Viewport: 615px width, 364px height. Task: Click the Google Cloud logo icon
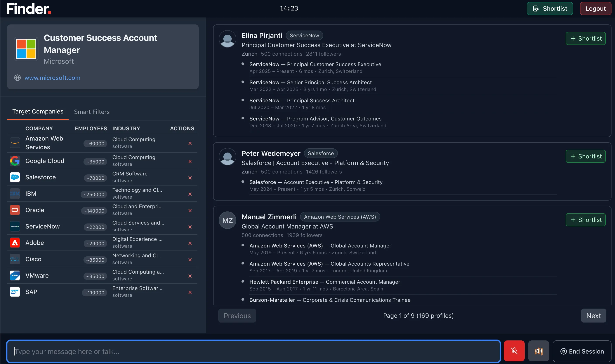[15, 161]
